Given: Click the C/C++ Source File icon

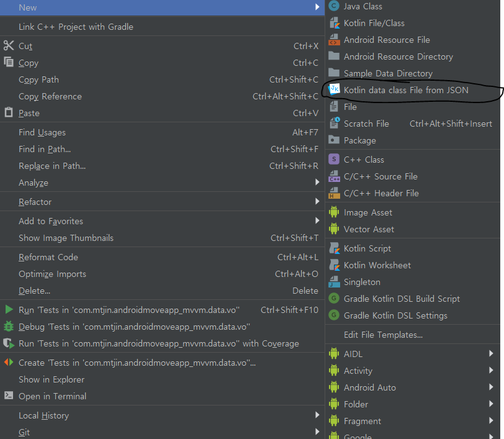Looking at the screenshot, I should 335,176.
